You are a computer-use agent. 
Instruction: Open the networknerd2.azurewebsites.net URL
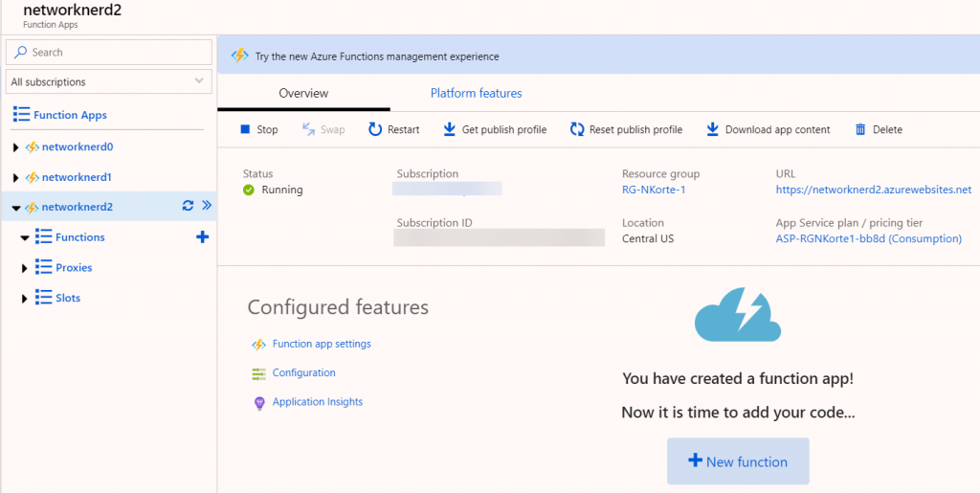point(874,190)
